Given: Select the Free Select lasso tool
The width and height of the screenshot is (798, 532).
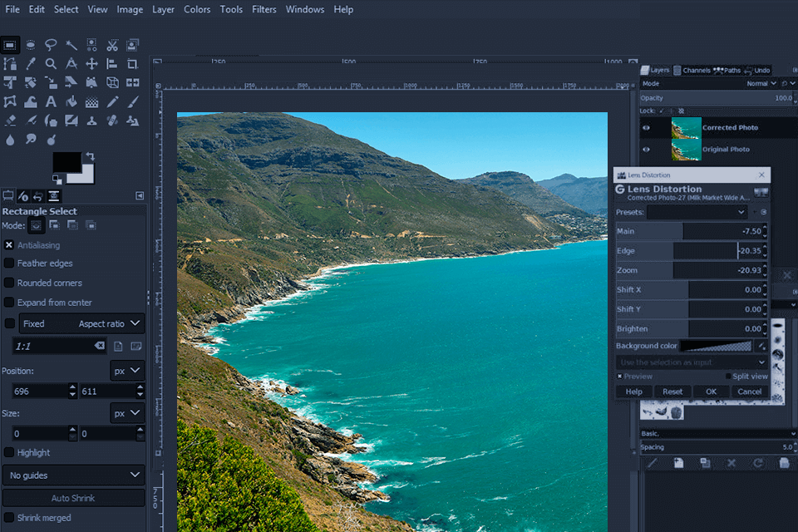Looking at the screenshot, I should (50, 45).
